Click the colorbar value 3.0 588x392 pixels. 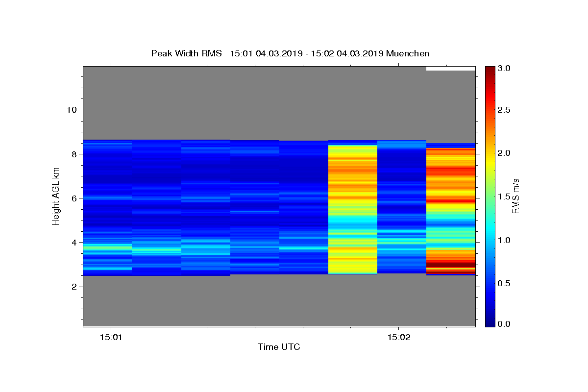point(505,69)
